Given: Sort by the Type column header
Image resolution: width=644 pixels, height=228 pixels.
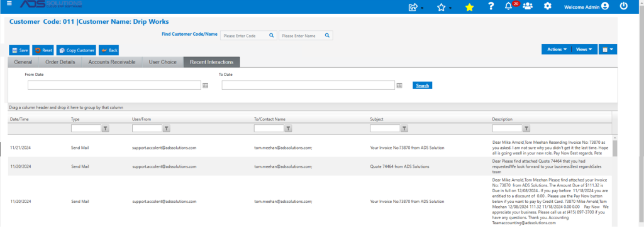Looking at the screenshot, I should [x=75, y=119].
